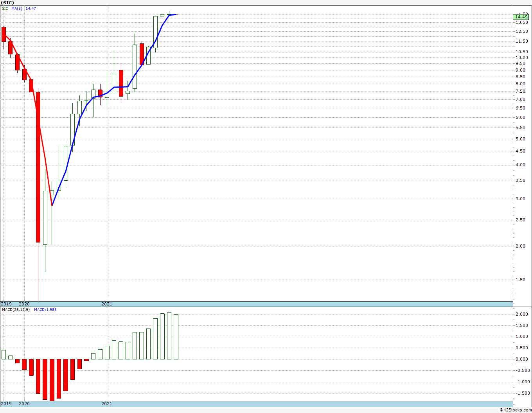Click the "MA(3)" moving average legend label
532x413 pixels.
[17, 8]
